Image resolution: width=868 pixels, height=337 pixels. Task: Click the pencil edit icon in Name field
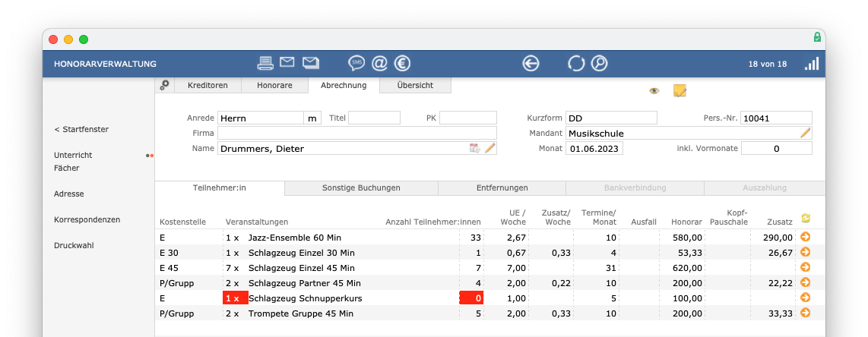coord(490,148)
